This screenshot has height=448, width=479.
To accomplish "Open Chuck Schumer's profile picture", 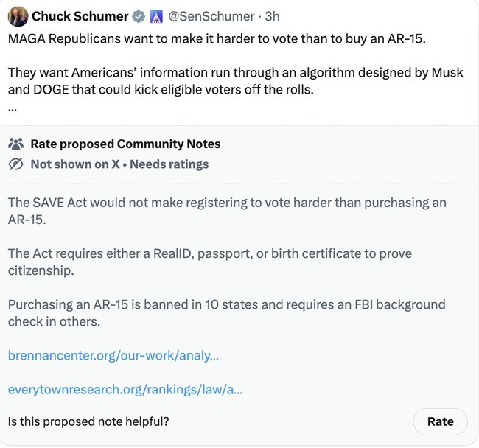I will coord(18,16).
